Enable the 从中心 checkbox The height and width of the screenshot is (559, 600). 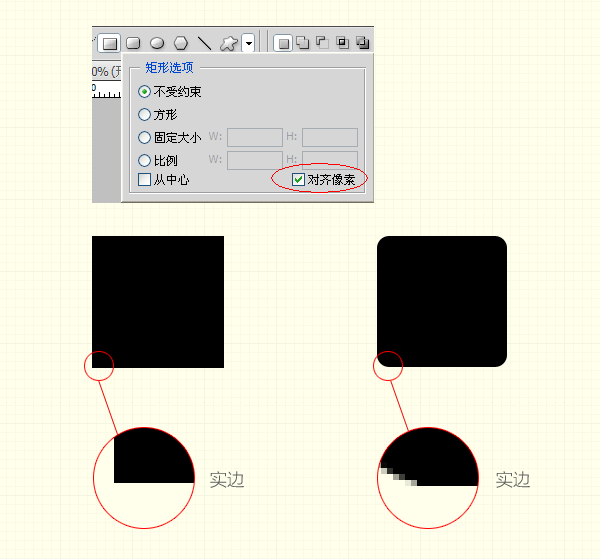point(144,180)
